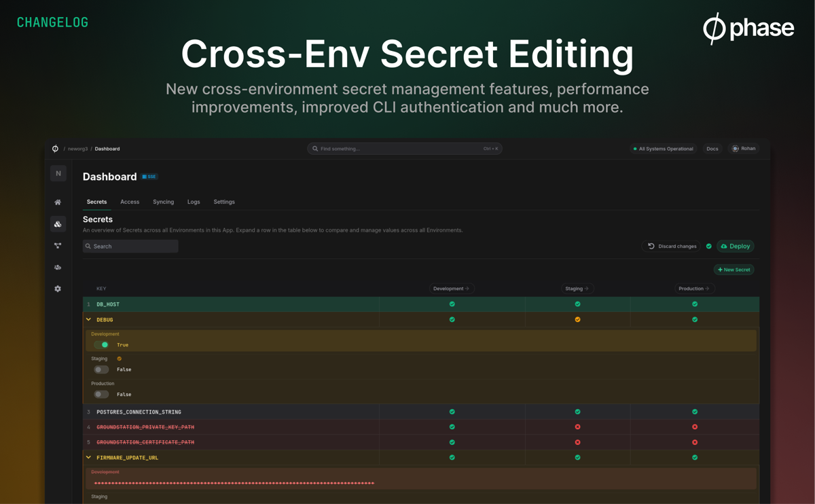
Task: Collapse the FIRMWARE_UPDATE_URL row
Action: pyautogui.click(x=88, y=457)
